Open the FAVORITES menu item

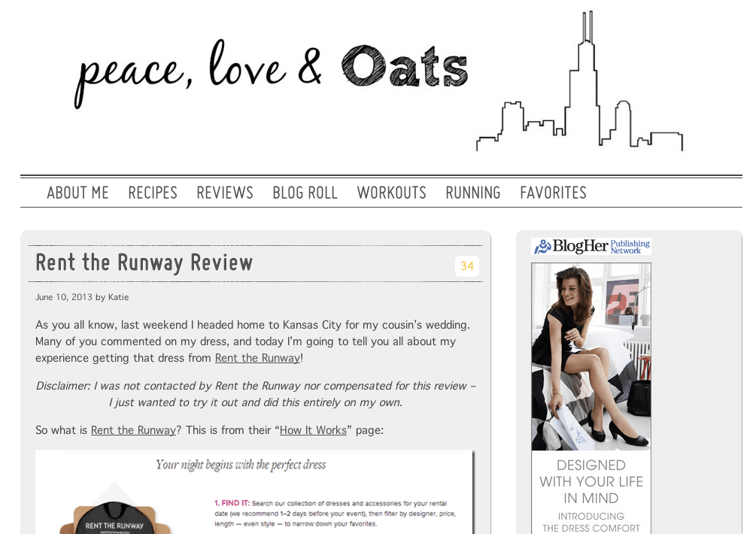(x=553, y=193)
